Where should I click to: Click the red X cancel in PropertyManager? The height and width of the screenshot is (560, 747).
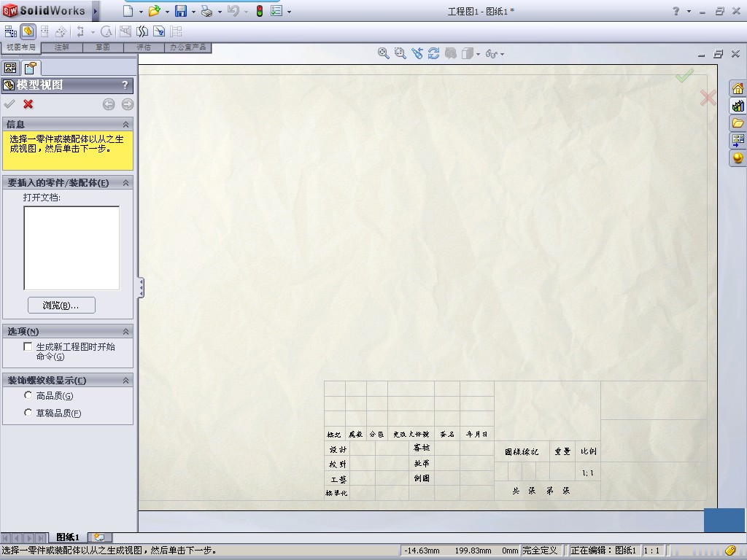pos(28,104)
